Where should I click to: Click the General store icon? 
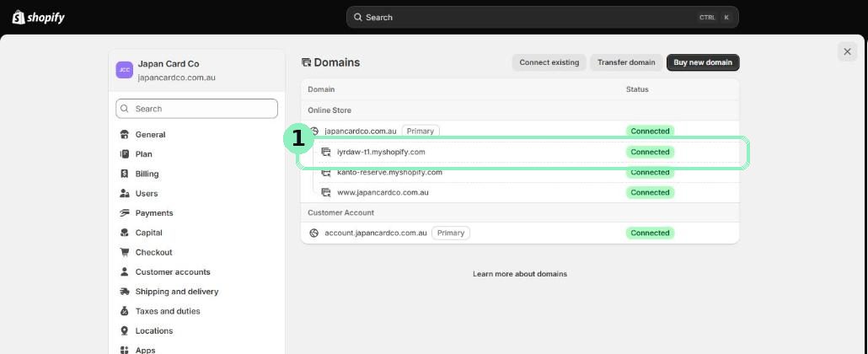125,135
